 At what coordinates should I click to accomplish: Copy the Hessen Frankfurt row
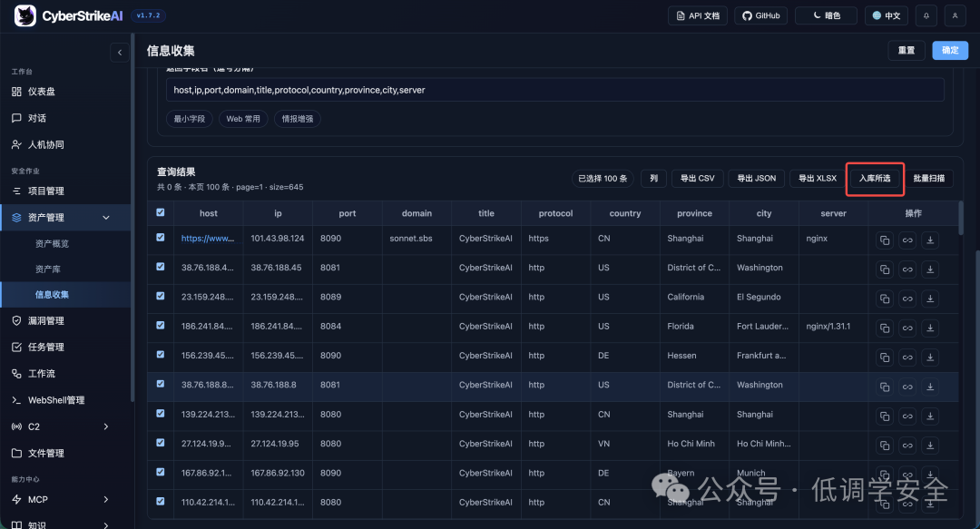click(x=885, y=358)
